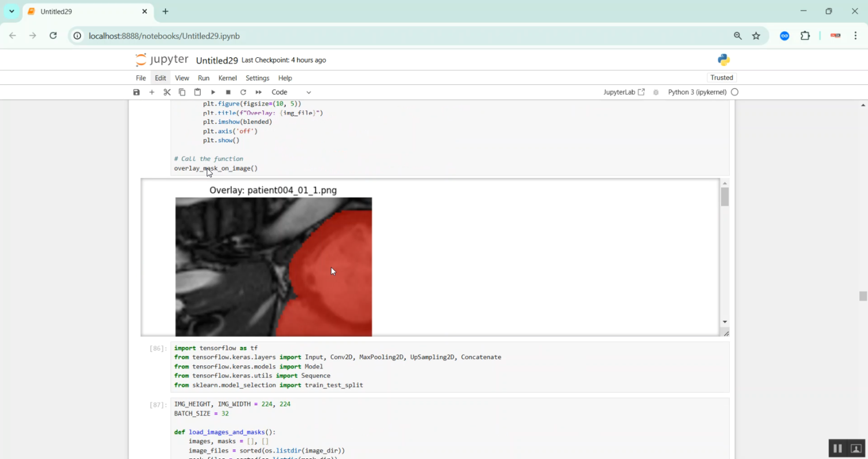Click the site information icon in the address bar
The width and height of the screenshot is (868, 459).
[x=78, y=36]
